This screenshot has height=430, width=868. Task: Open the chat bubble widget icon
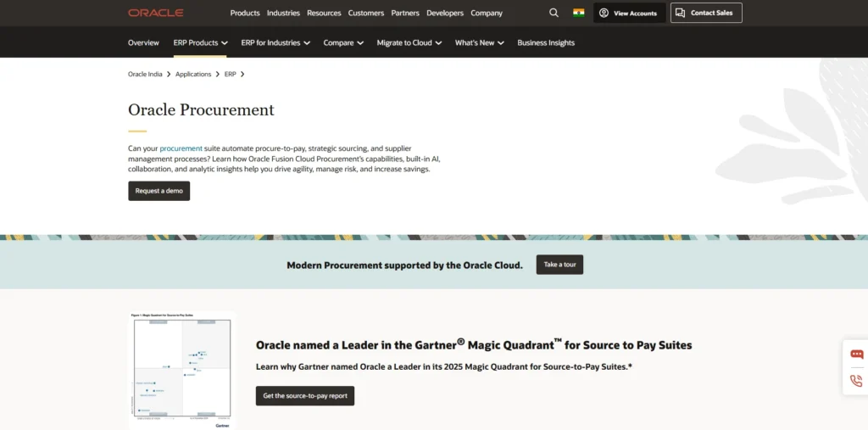[x=856, y=355]
